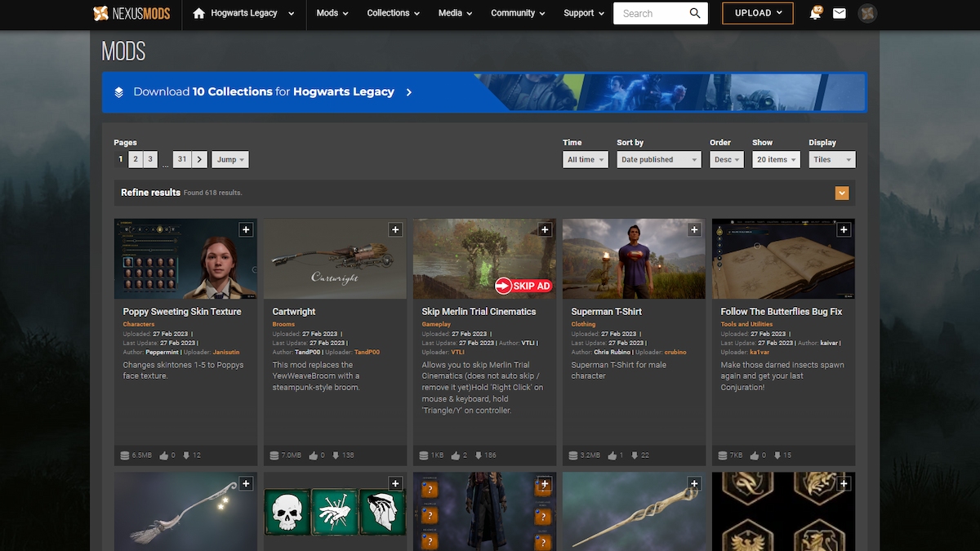This screenshot has width=980, height=551.
Task: Open the Sort by Date published dropdown
Action: coord(658,160)
